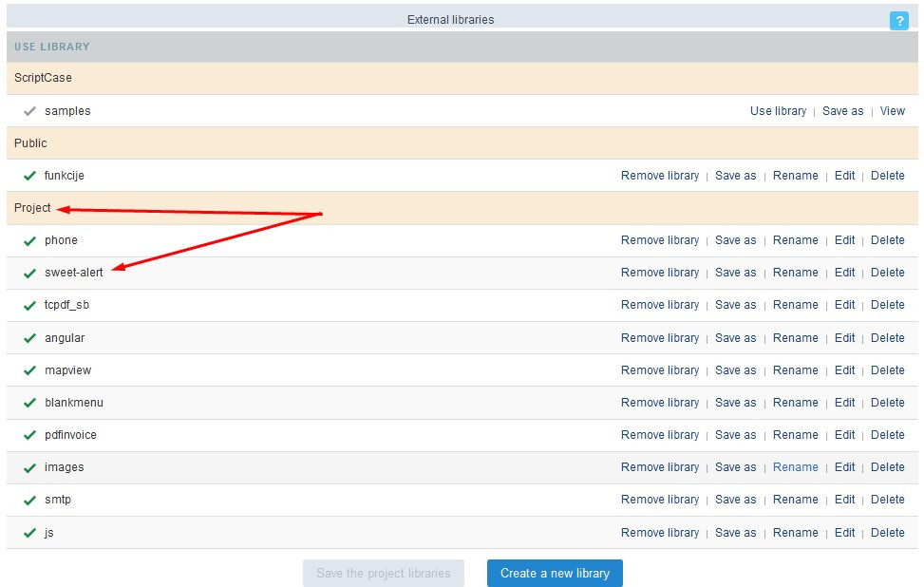924x587 pixels.
Task: Edit the images library
Action: (844, 467)
